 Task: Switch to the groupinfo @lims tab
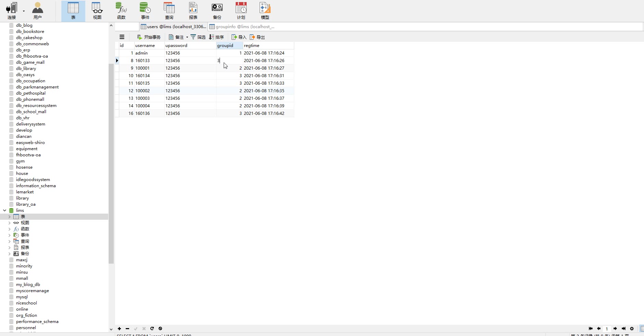[242, 27]
